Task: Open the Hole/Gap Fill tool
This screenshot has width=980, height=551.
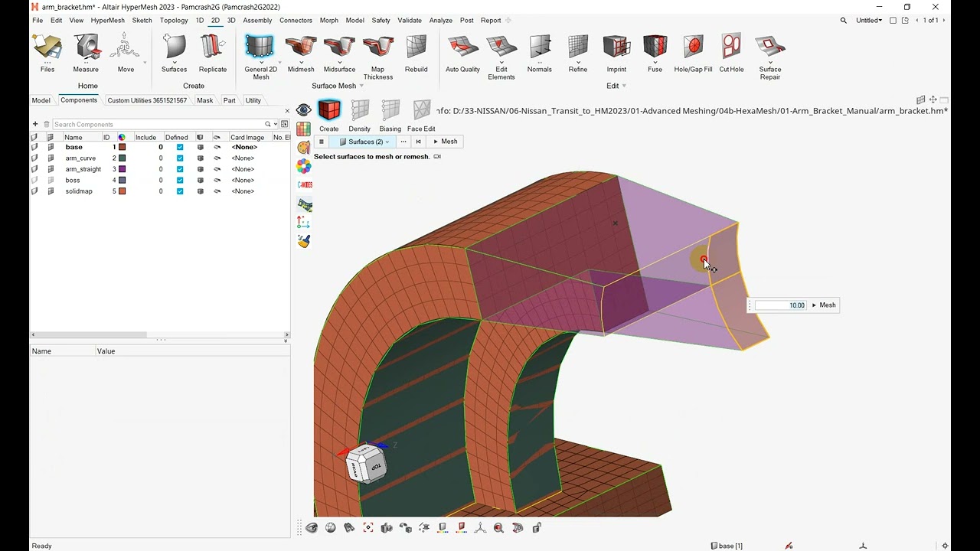Action: click(x=693, y=53)
